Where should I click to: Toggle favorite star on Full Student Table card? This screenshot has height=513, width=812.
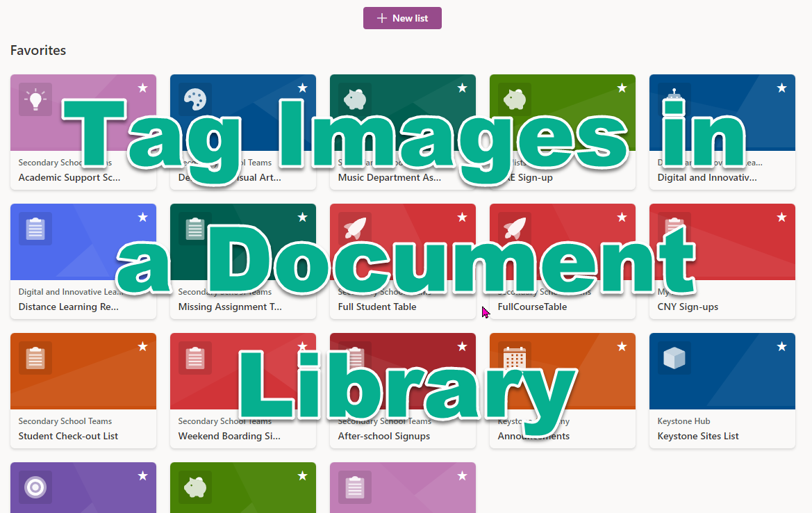(463, 217)
